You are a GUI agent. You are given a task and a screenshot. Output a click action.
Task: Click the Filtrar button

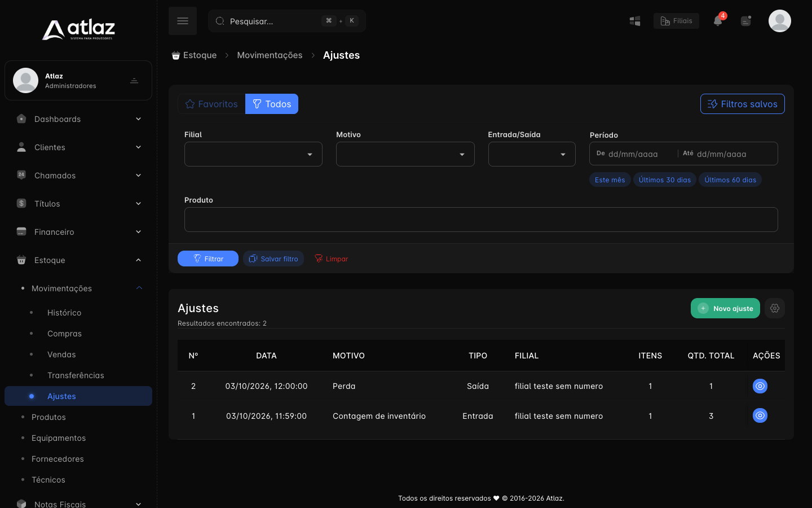(208, 259)
